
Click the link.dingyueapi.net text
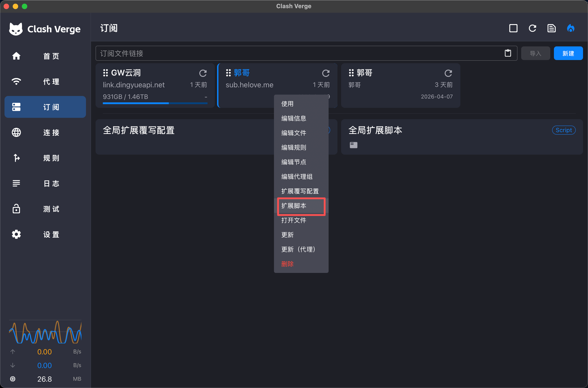[x=134, y=85]
